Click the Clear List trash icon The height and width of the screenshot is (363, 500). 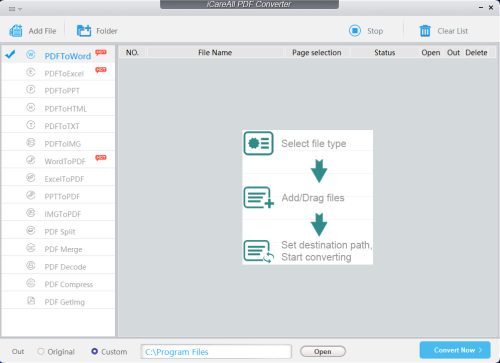pyautogui.click(x=425, y=31)
